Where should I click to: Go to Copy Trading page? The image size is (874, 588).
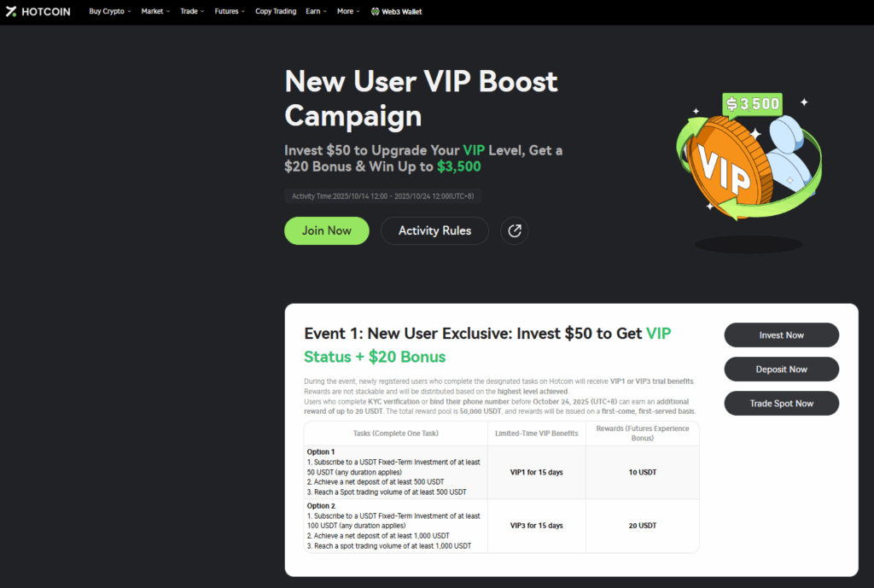coord(276,11)
